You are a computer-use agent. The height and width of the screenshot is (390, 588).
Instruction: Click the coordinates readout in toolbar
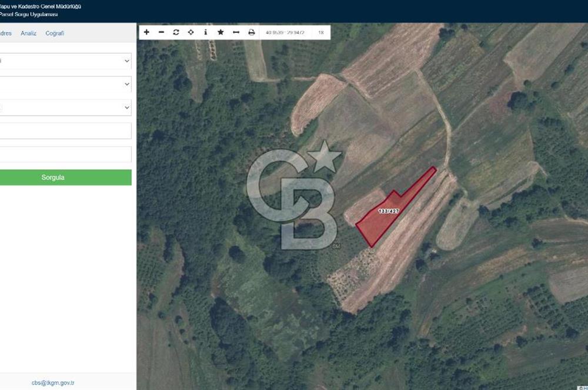pyautogui.click(x=285, y=32)
